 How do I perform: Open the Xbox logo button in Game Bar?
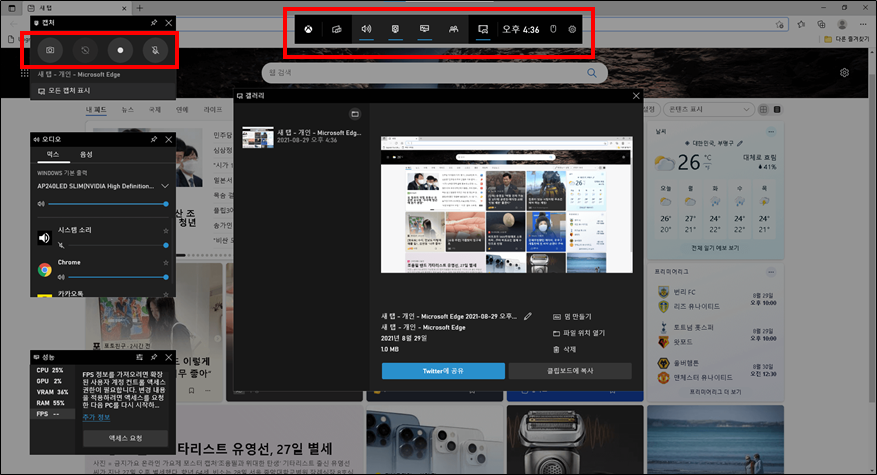[x=308, y=30]
